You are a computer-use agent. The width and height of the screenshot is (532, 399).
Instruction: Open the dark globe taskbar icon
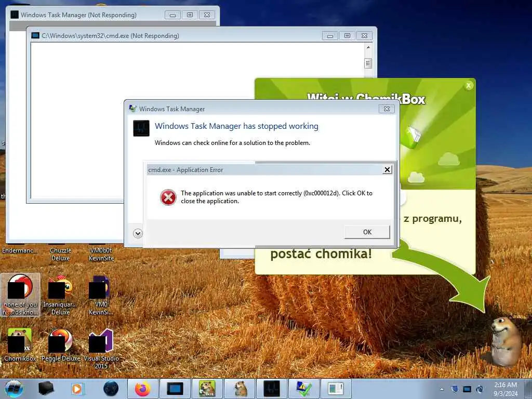(111, 389)
